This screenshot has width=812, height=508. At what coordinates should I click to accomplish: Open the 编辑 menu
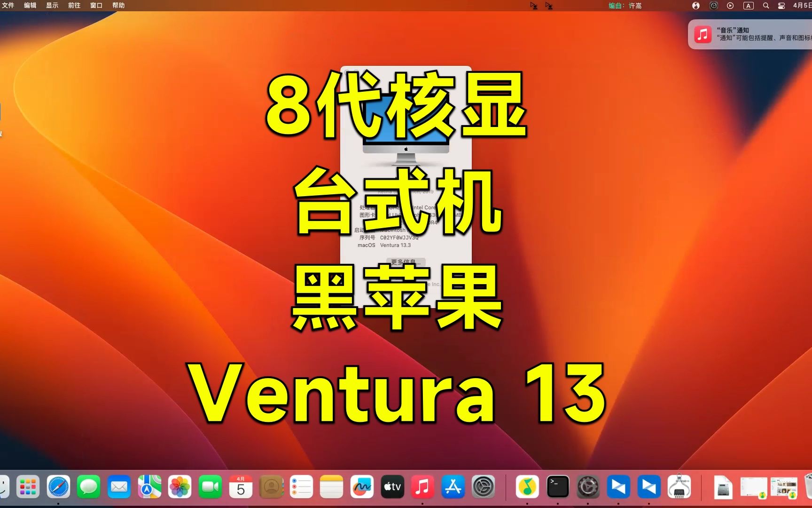coord(30,6)
